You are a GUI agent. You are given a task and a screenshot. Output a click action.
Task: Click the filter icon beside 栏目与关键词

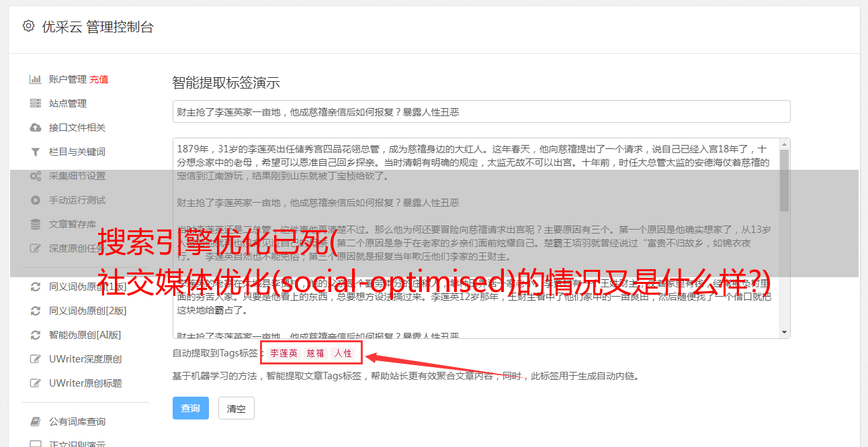pos(36,152)
